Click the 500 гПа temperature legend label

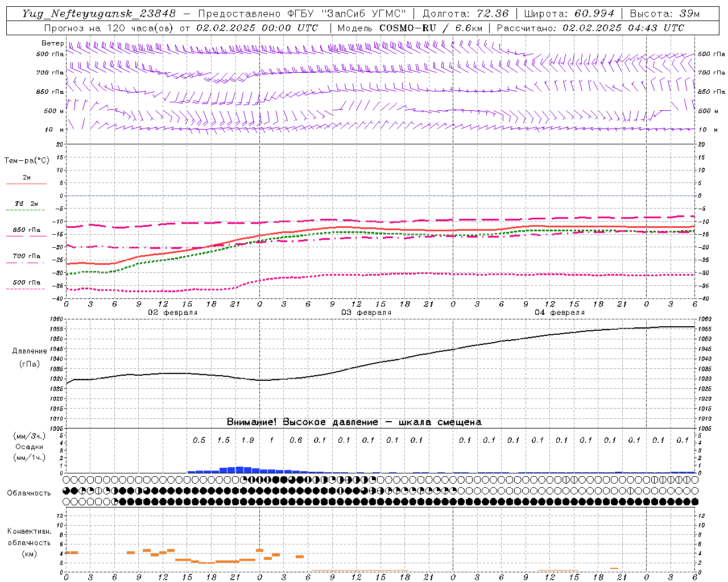point(27,282)
